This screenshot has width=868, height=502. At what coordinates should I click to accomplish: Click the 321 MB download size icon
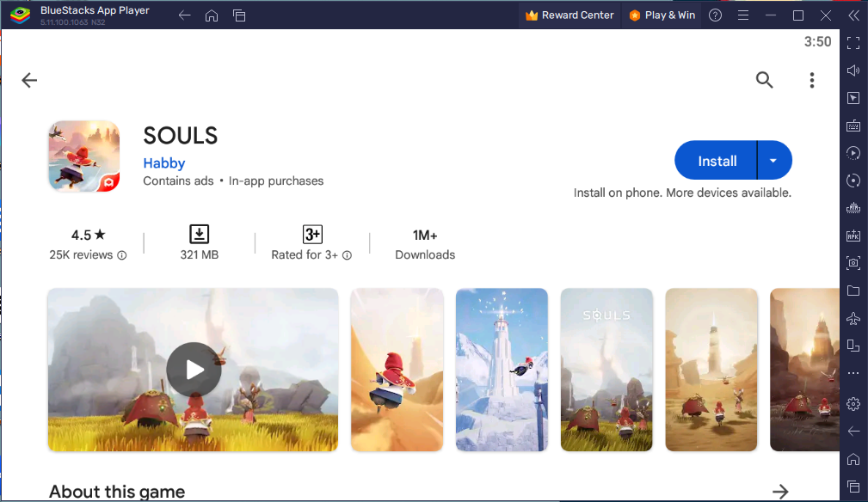(x=200, y=234)
